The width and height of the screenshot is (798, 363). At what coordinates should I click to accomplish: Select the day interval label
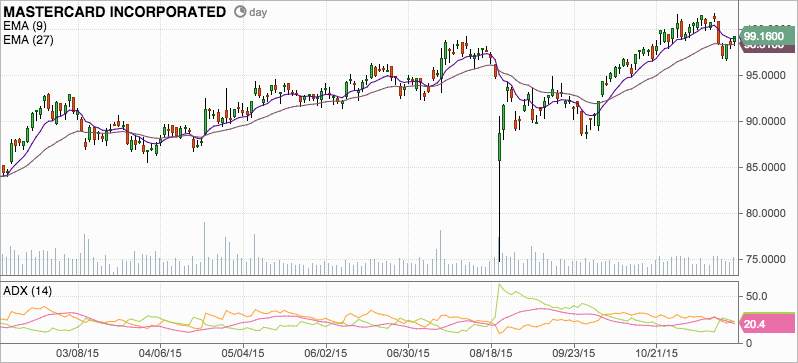258,12
